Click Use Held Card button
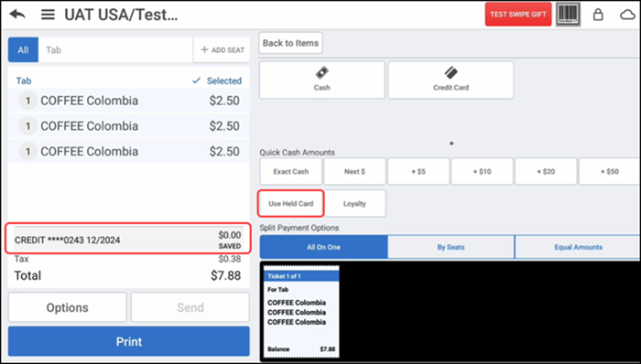 (x=291, y=203)
